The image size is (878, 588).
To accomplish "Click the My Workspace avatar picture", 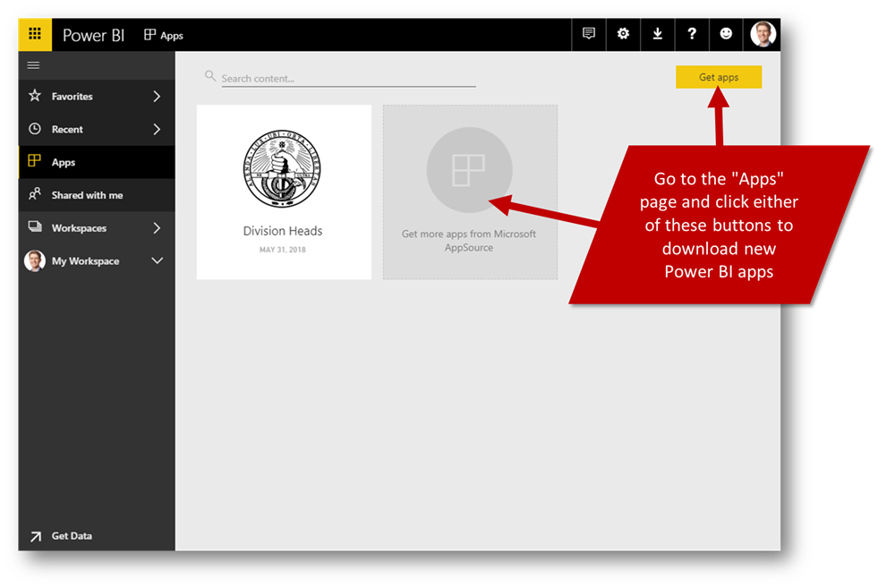I will (x=35, y=261).
